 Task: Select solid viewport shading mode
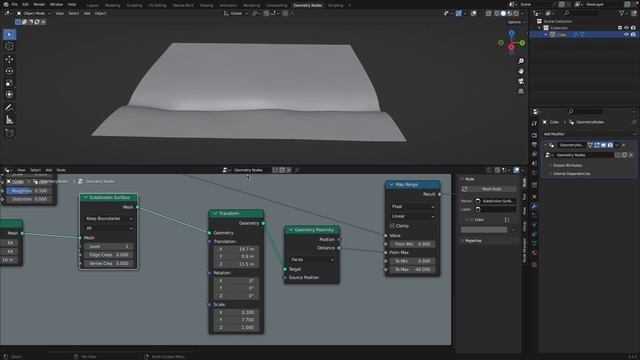click(503, 13)
